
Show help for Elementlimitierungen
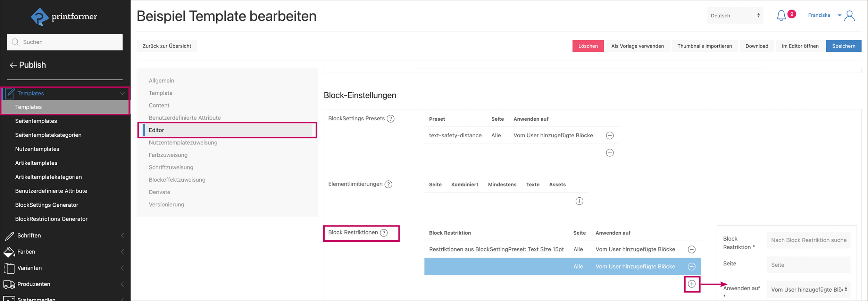[389, 184]
